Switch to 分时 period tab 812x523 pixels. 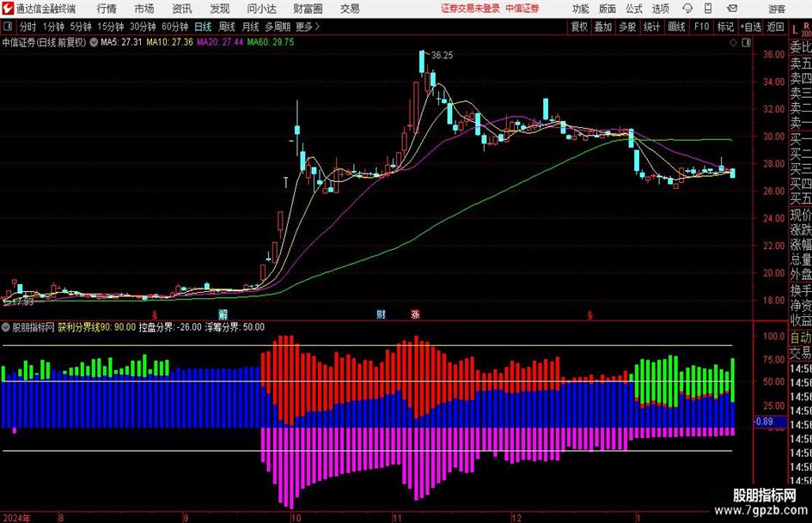tap(28, 27)
